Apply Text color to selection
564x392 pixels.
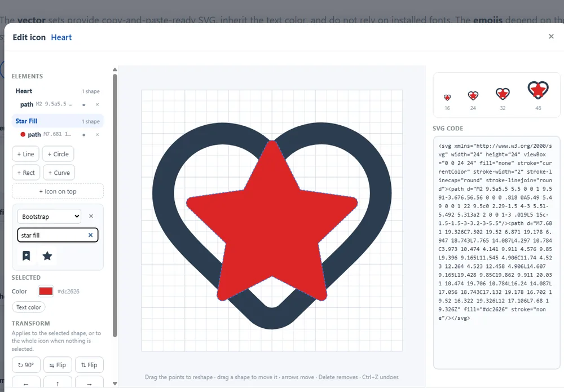[x=28, y=307]
